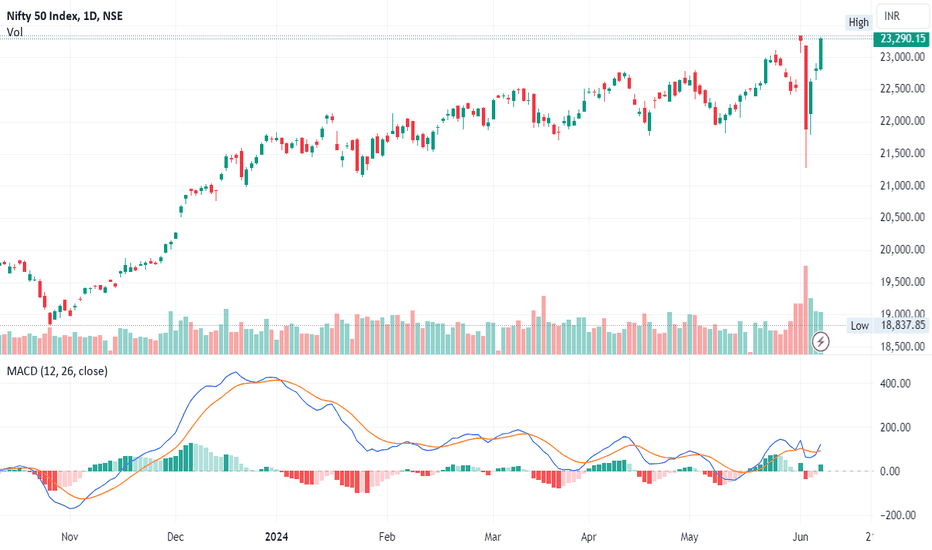Click the 200.00 MACD axis label
Screen dimensions: 932x550
[895, 428]
